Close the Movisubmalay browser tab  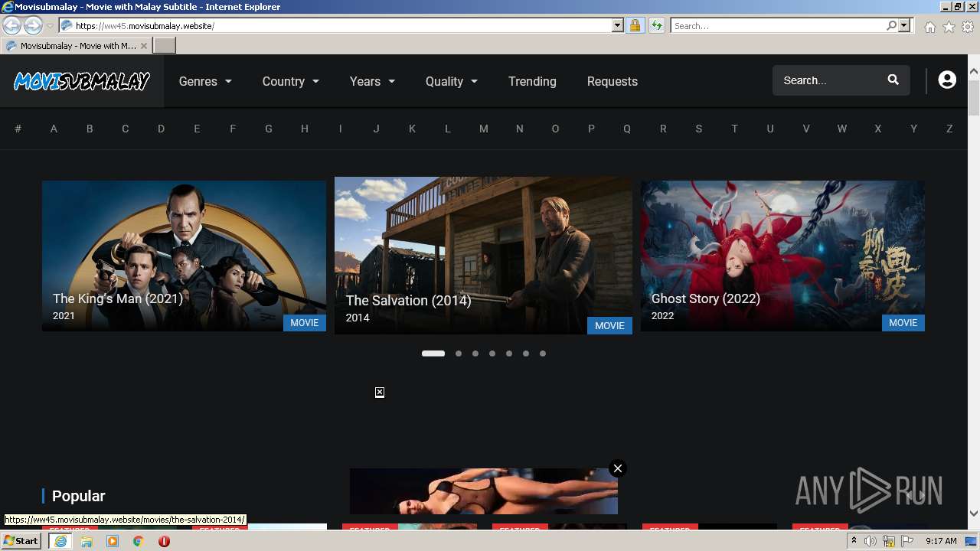click(144, 46)
